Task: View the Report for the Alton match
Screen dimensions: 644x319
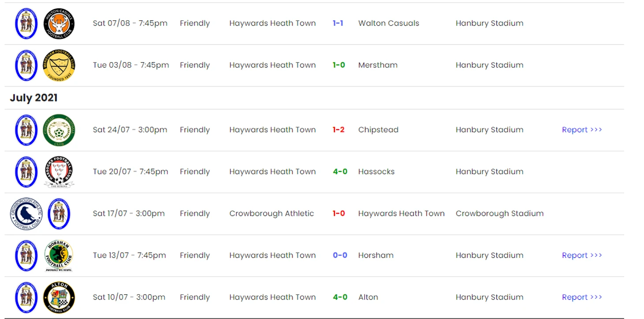Action: (582, 297)
